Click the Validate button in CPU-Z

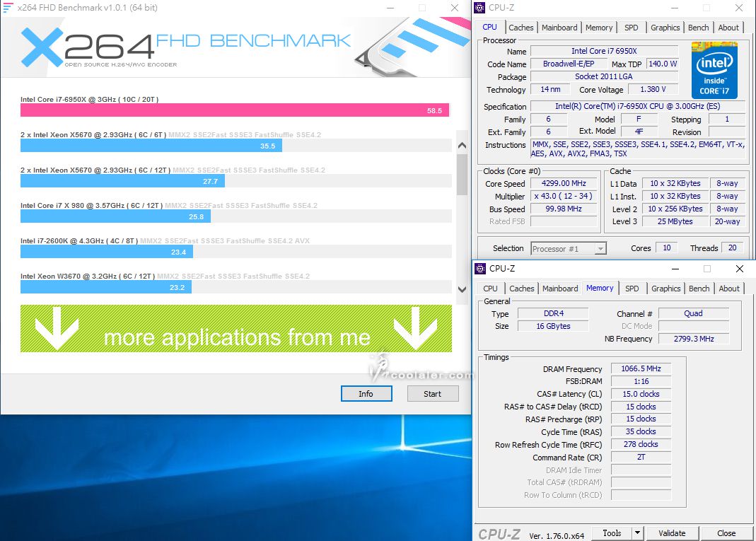[x=672, y=533]
